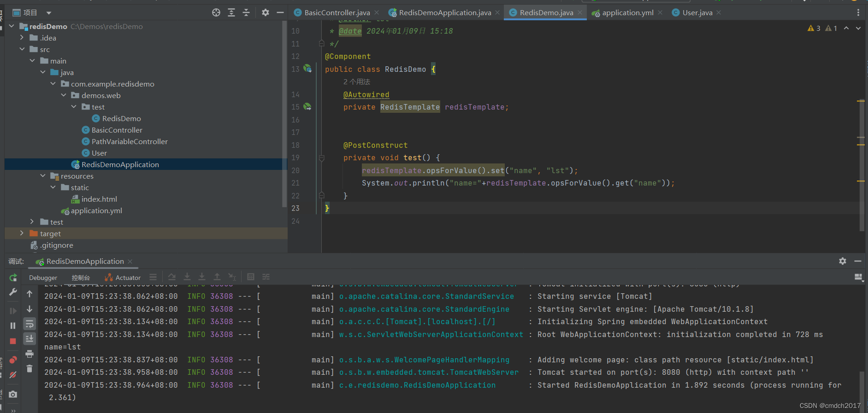Close the RedisDemoApplication debug session tab

(130, 262)
